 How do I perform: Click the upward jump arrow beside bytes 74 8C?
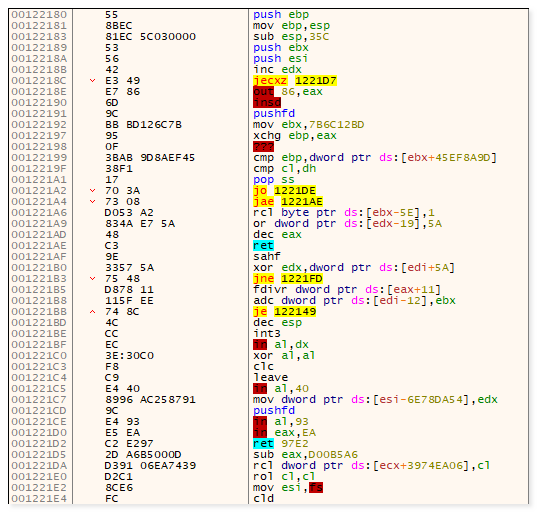click(x=92, y=312)
